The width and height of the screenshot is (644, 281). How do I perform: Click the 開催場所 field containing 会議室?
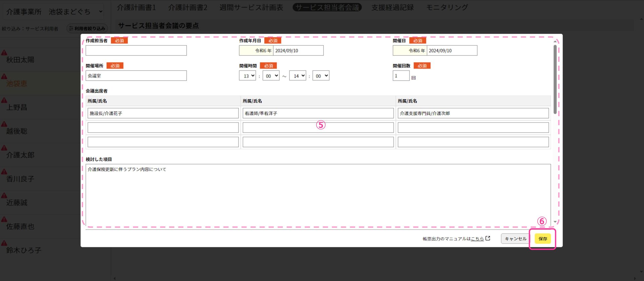click(x=136, y=76)
